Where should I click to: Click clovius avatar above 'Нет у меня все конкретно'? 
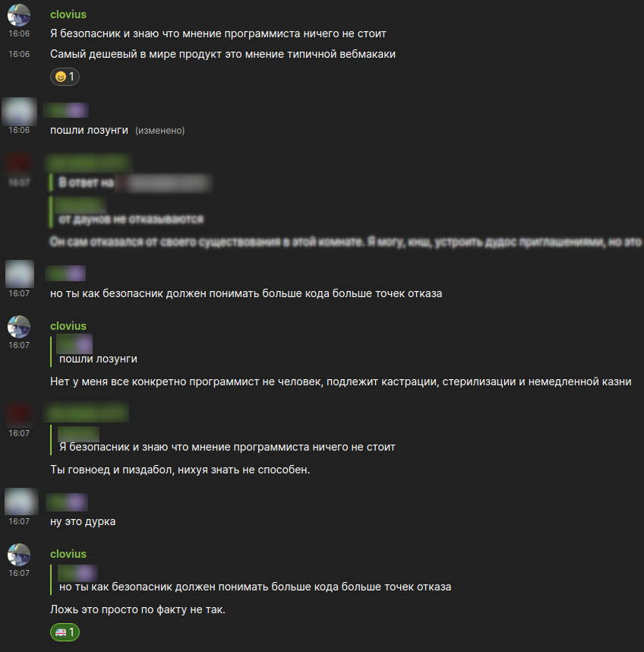[19, 327]
